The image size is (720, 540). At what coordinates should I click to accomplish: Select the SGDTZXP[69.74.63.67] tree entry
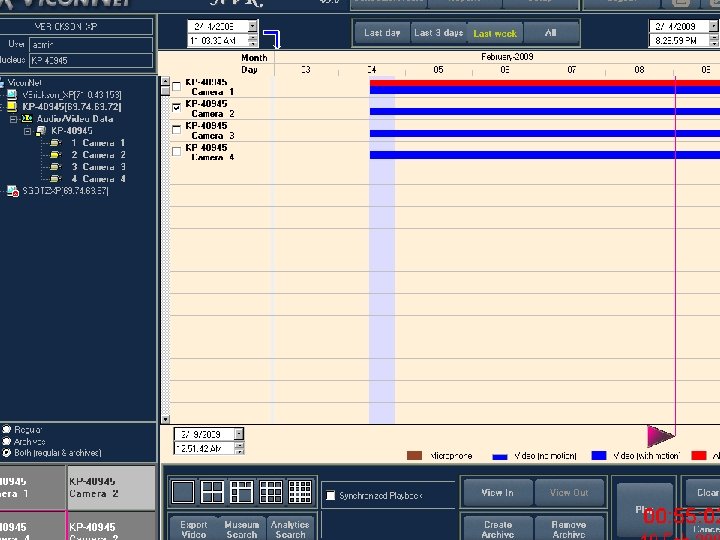pyautogui.click(x=65, y=191)
